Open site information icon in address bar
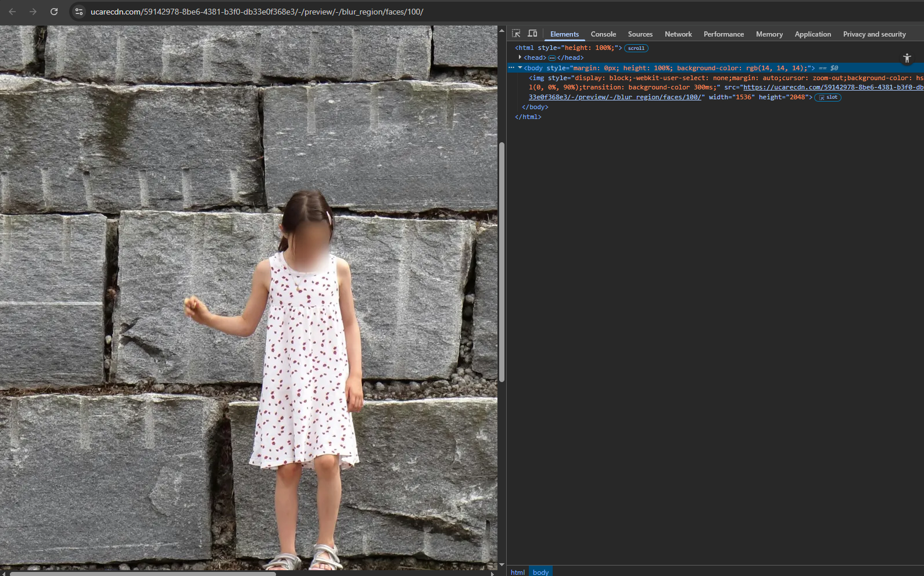This screenshot has height=576, width=924. [x=79, y=12]
